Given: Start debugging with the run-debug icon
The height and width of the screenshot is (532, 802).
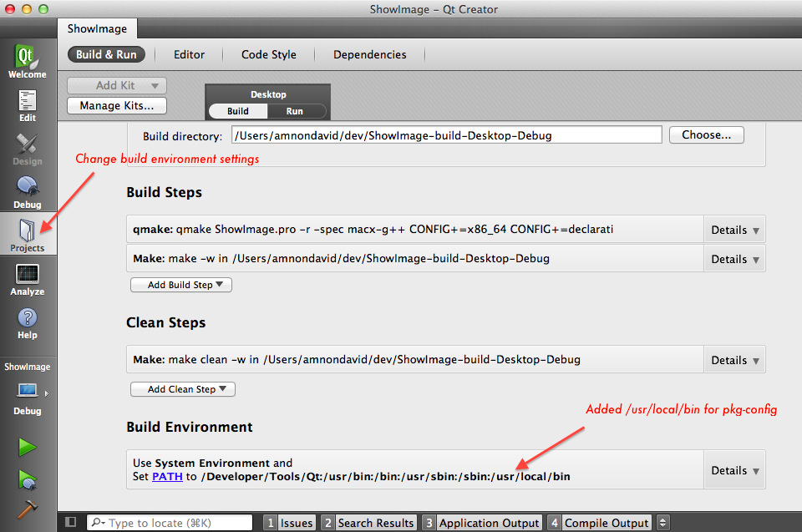Looking at the screenshot, I should [x=27, y=480].
